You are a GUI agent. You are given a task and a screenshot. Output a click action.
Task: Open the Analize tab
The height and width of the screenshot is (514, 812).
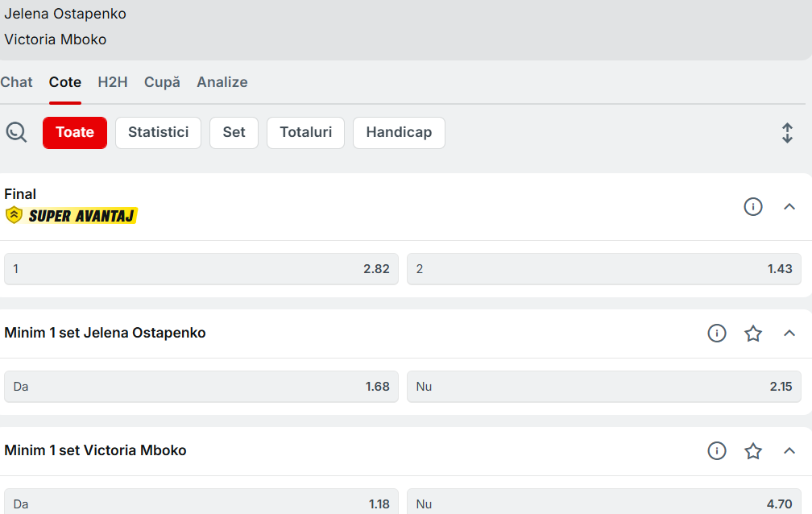222,82
